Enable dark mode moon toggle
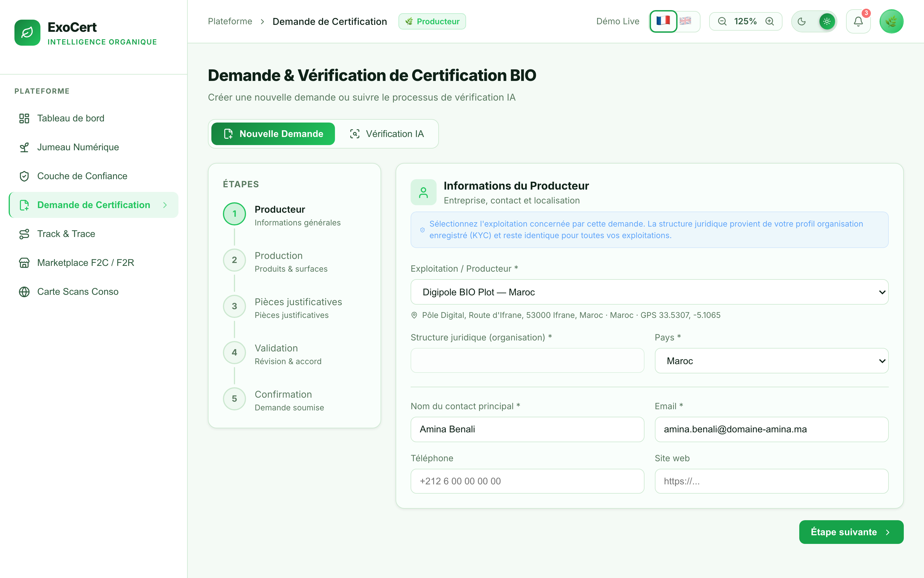Image resolution: width=924 pixels, height=578 pixels. coord(802,21)
